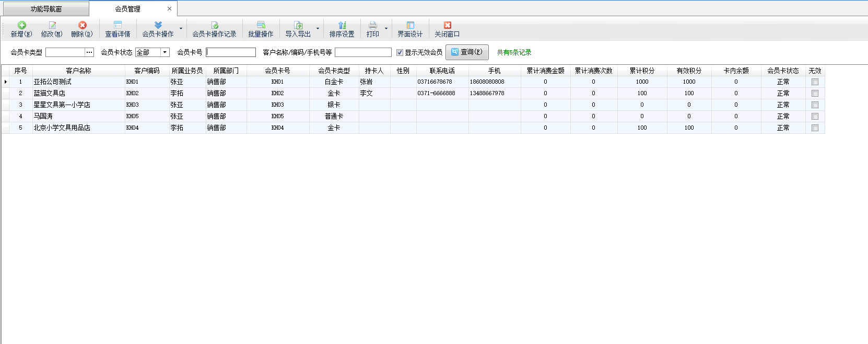The height and width of the screenshot is (344, 868).
Task: Open the 导入导出 dropdown arrow
Action: (x=318, y=29)
